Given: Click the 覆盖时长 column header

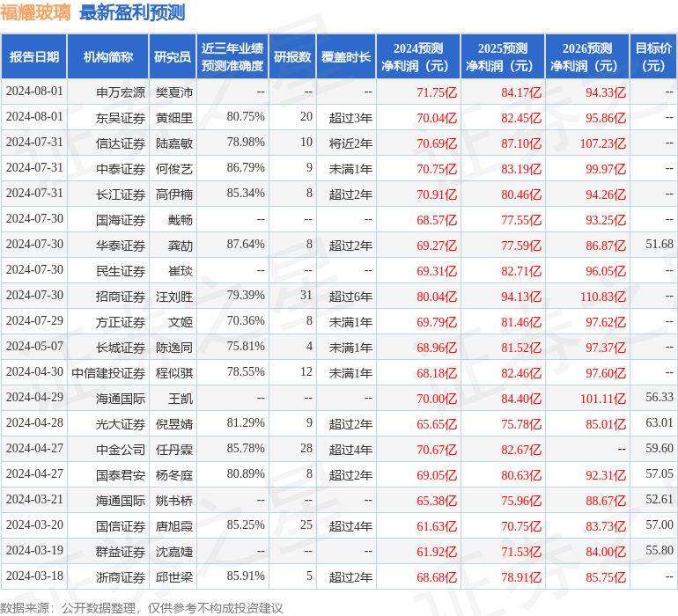Looking at the screenshot, I should [346, 56].
